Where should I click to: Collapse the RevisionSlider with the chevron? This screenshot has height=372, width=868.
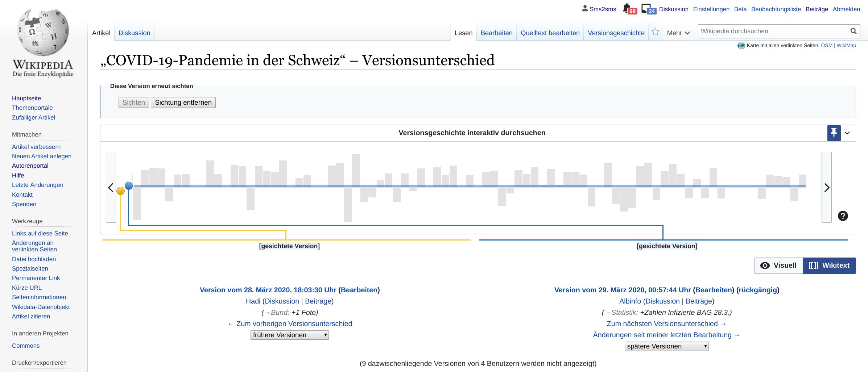click(x=847, y=133)
